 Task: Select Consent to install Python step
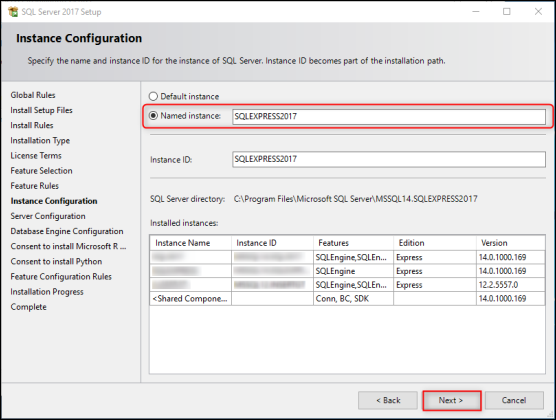click(x=56, y=261)
